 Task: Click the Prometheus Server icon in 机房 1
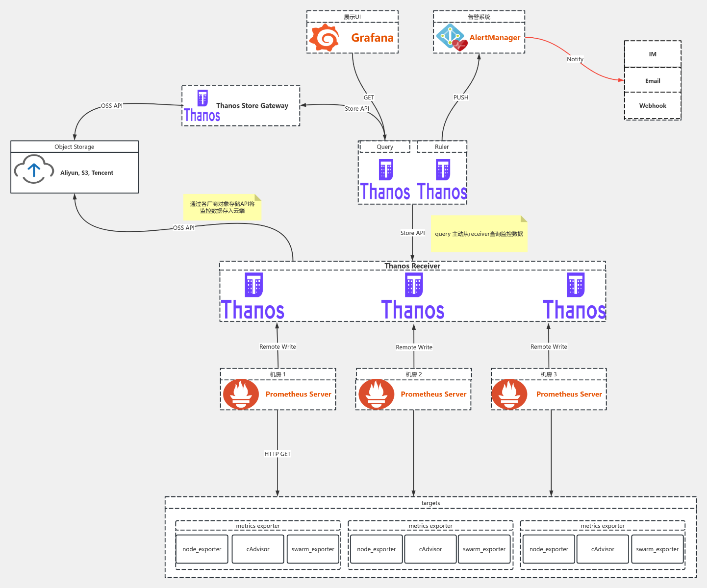pos(241,393)
